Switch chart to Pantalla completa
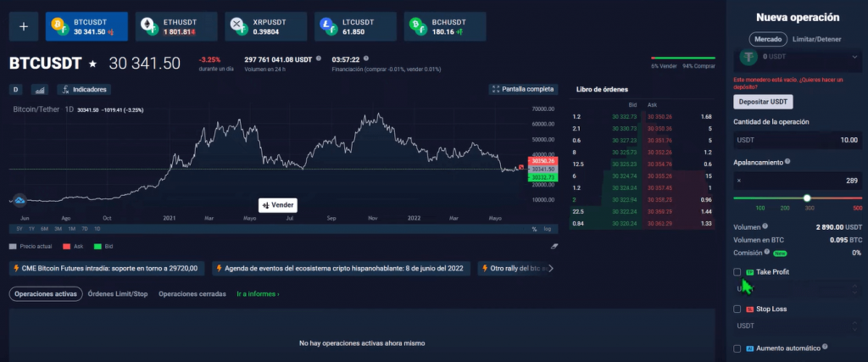This screenshot has width=868, height=362. 523,88
